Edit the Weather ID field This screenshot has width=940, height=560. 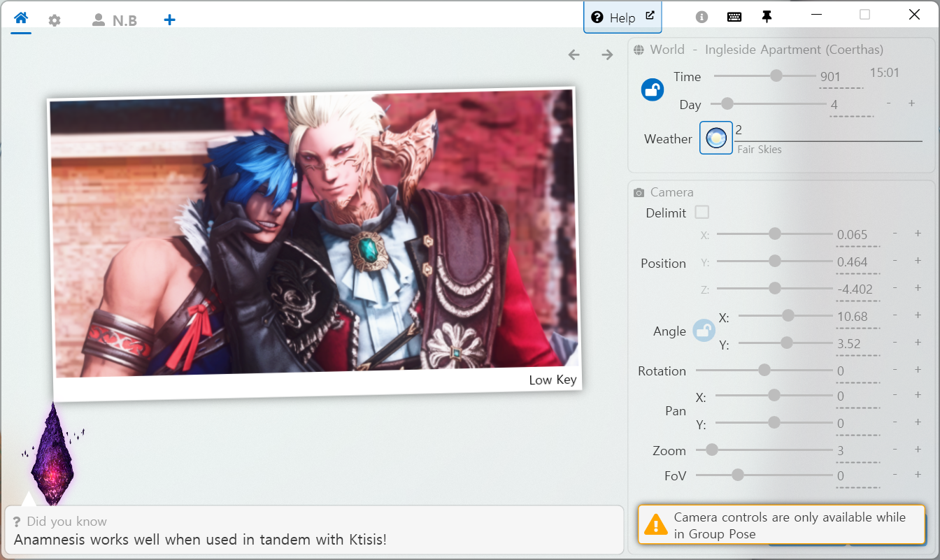pyautogui.click(x=829, y=131)
